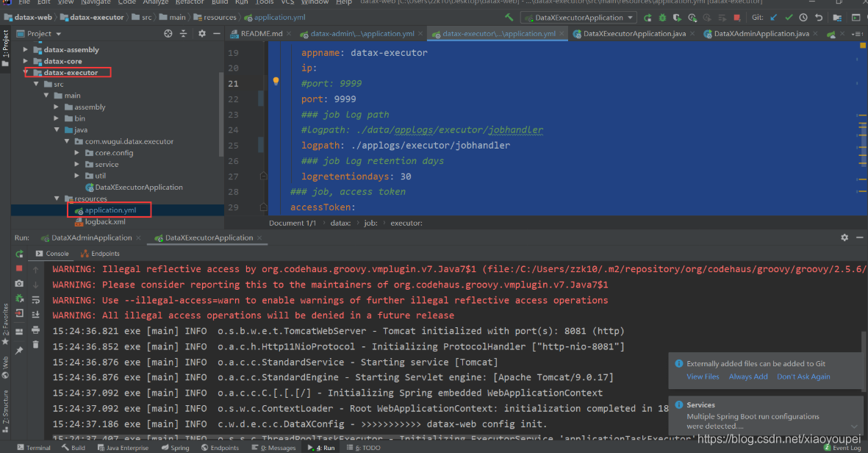Expand the service package

tap(77, 165)
